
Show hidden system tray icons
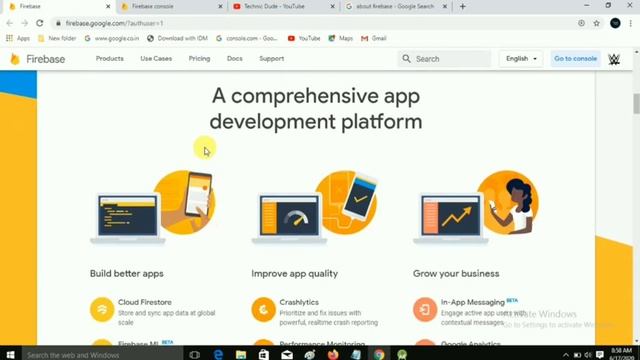click(566, 355)
